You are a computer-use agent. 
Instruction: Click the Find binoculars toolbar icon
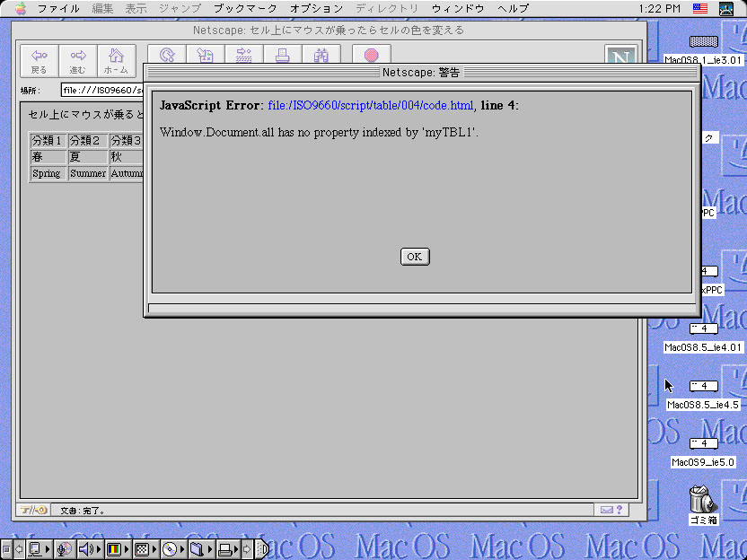pyautogui.click(x=321, y=54)
